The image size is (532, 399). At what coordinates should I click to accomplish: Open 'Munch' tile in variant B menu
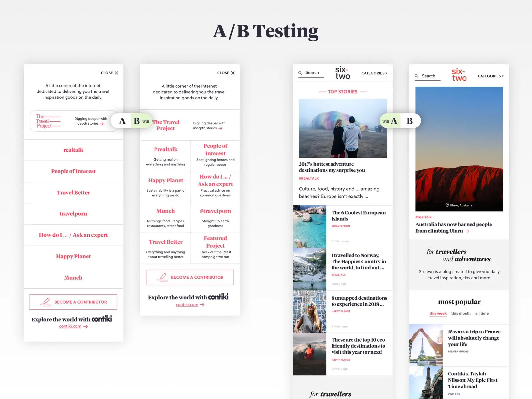[x=165, y=217]
